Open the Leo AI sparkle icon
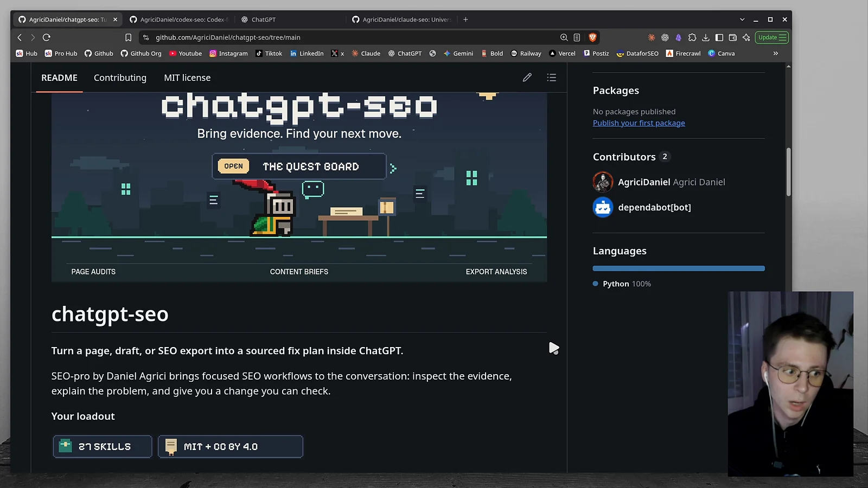 click(x=746, y=37)
